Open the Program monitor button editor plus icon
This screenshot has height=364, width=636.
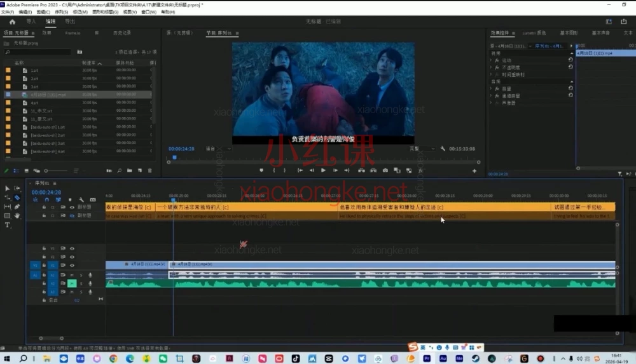coord(474,171)
